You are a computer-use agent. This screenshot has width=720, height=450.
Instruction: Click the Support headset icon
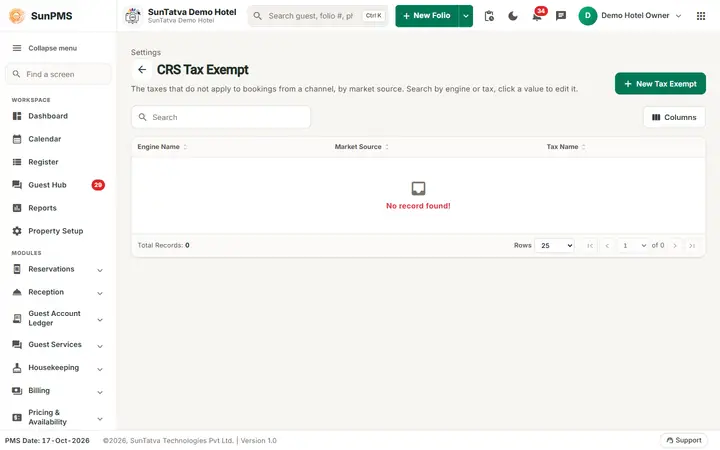[669, 440]
